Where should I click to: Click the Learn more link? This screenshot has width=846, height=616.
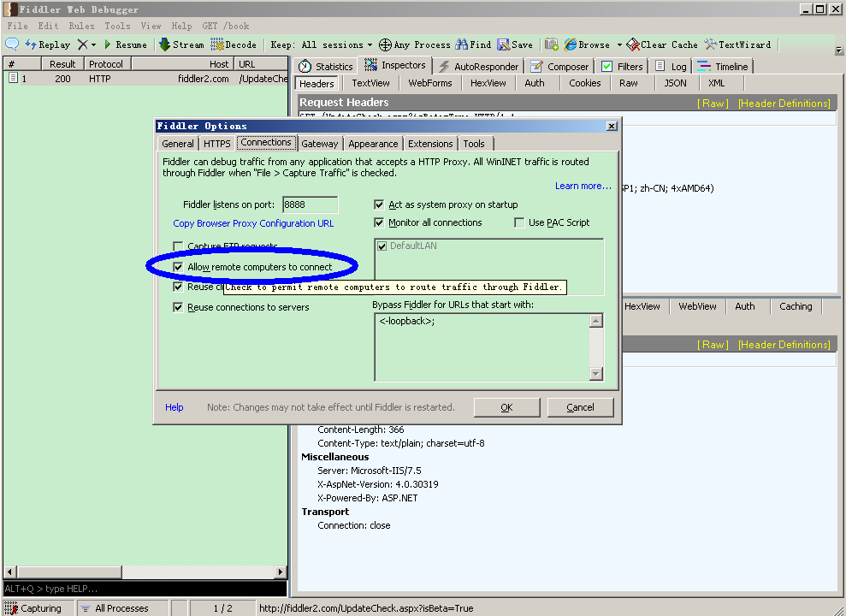(x=583, y=186)
